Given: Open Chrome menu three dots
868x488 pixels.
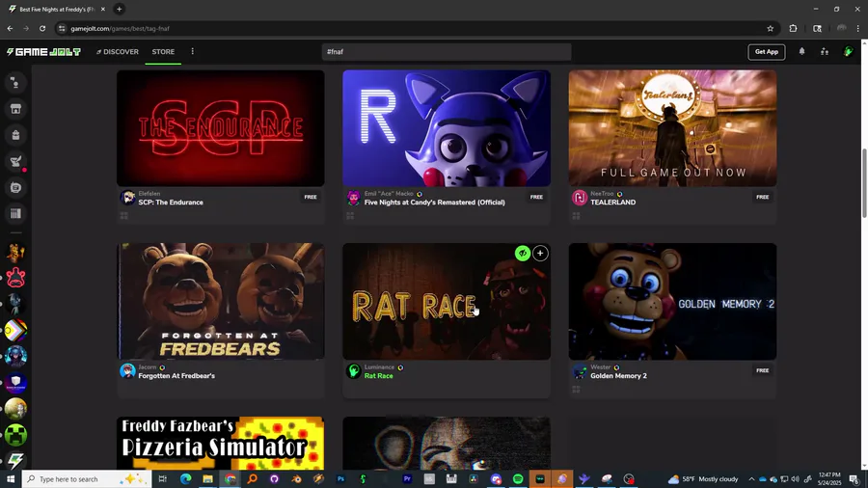Looking at the screenshot, I should [x=858, y=28].
